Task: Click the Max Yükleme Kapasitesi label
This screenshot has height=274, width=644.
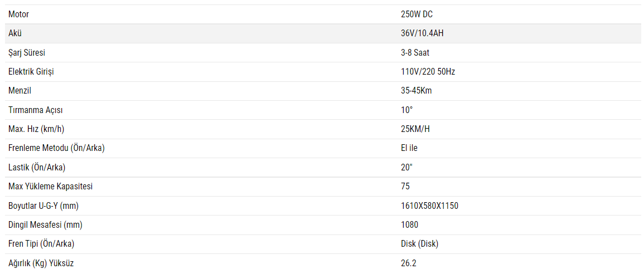Action: pyautogui.click(x=51, y=187)
